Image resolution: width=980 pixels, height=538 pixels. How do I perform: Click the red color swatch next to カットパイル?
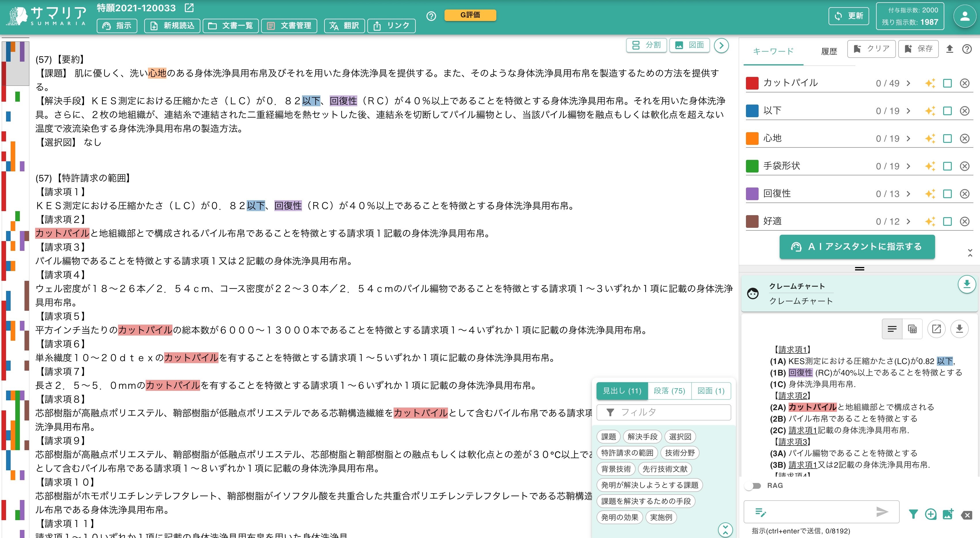coord(752,83)
